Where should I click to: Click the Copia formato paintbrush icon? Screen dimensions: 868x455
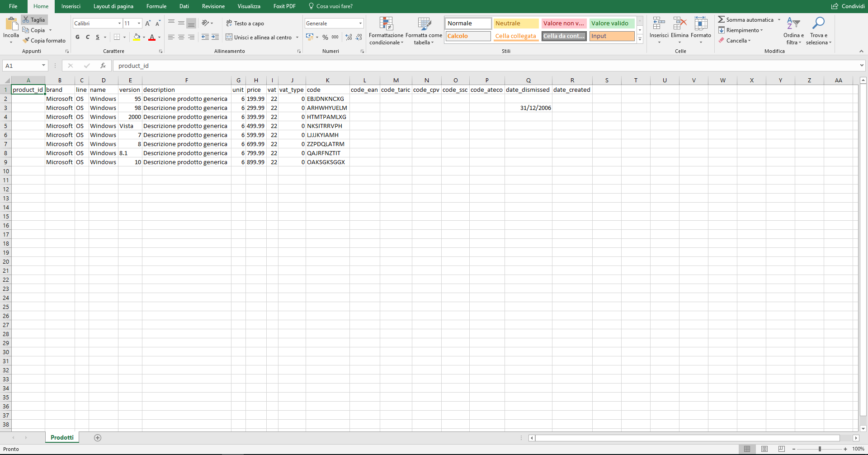point(26,41)
